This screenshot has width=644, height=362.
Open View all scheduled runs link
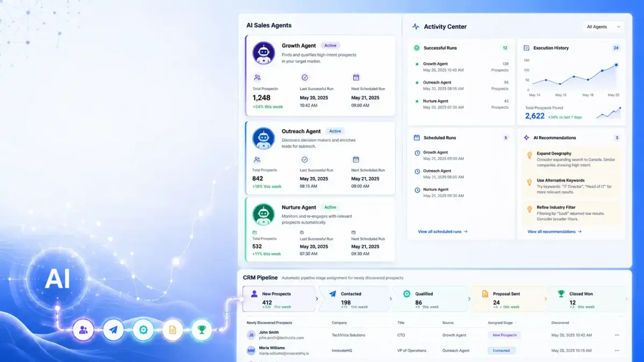pos(443,232)
